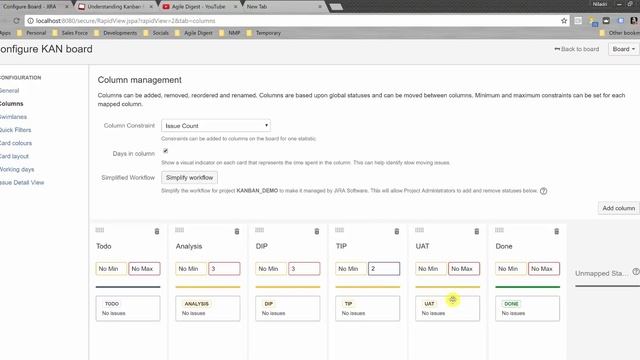Click the Done column No Min field
Viewport: 640px width, 360px height.
tap(511, 269)
